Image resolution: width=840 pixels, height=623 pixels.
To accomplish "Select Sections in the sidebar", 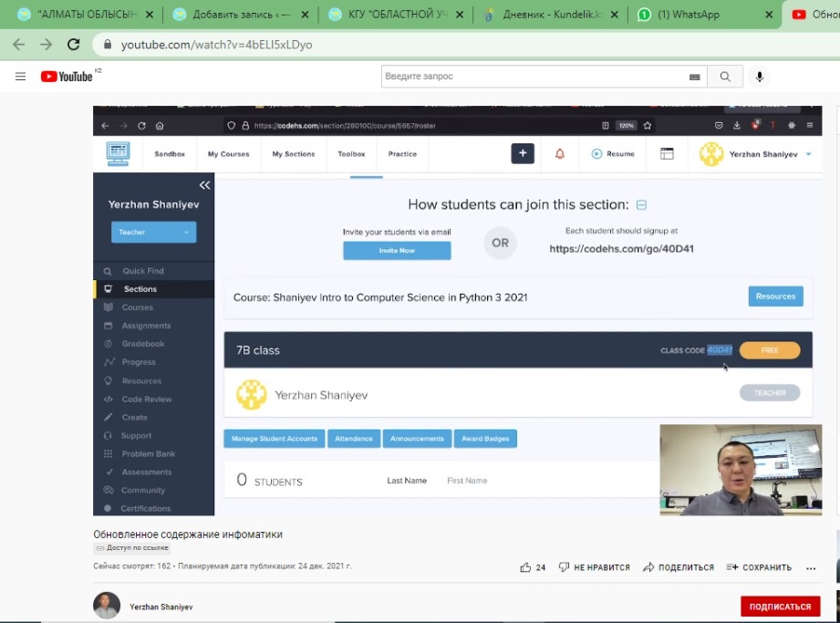I will [140, 289].
